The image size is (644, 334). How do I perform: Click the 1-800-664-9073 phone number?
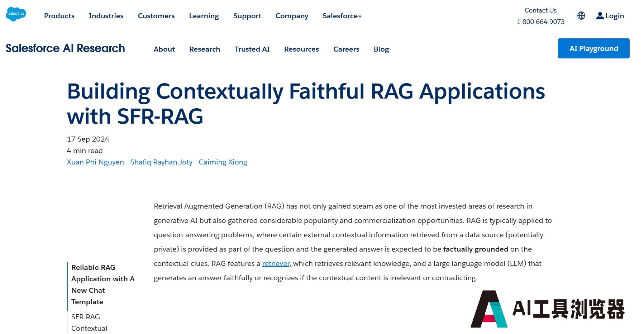coord(540,22)
